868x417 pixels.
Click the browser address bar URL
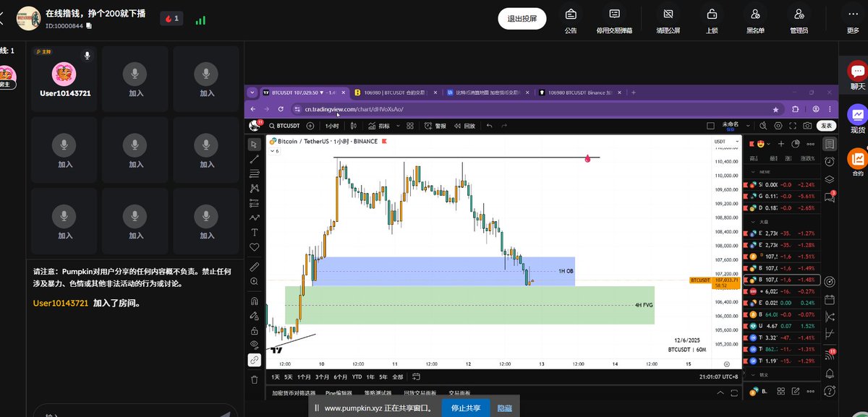pos(353,109)
